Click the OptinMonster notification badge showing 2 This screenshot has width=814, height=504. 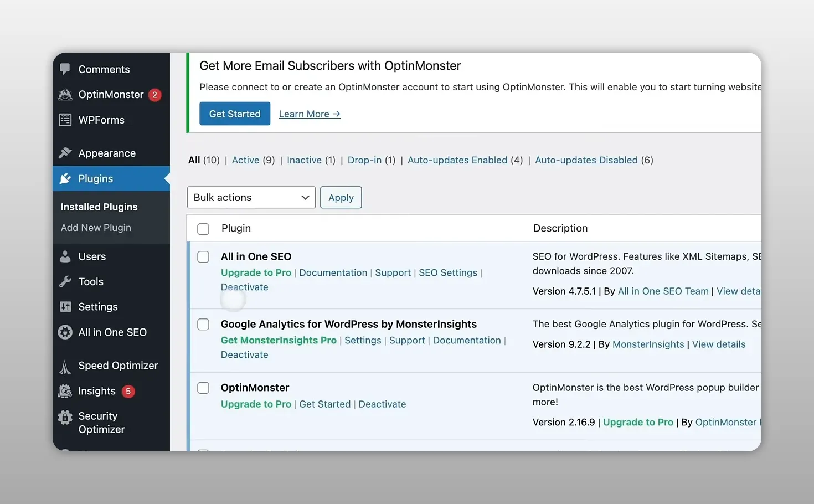click(155, 95)
